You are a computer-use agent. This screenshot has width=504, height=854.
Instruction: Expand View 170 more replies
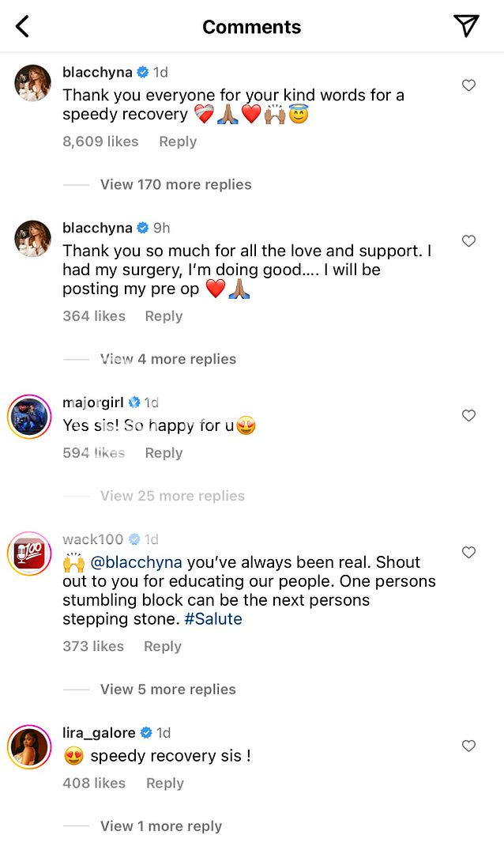(x=175, y=184)
